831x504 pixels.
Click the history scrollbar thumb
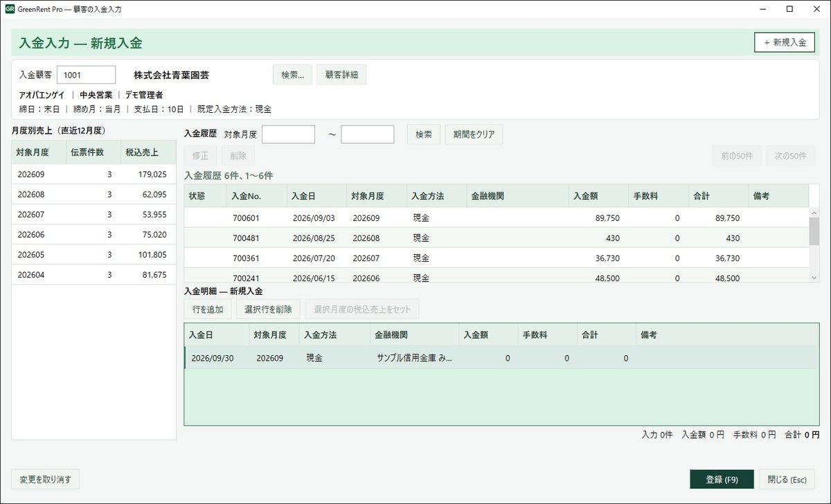coord(814,231)
